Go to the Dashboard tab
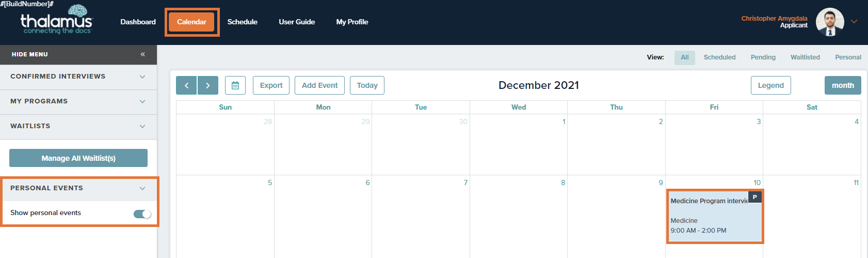This screenshot has height=258, width=868. point(138,22)
